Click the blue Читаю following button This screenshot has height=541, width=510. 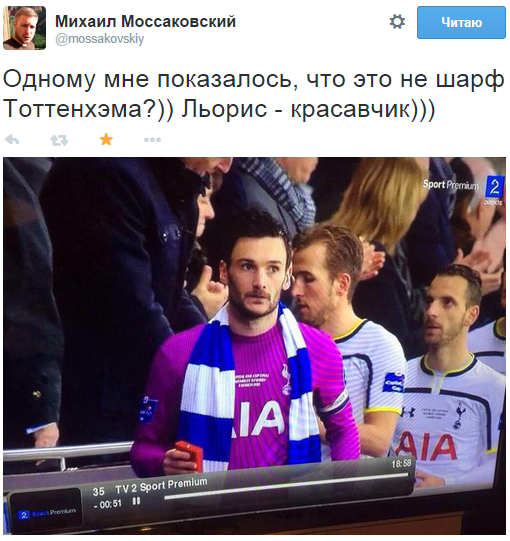pos(461,22)
